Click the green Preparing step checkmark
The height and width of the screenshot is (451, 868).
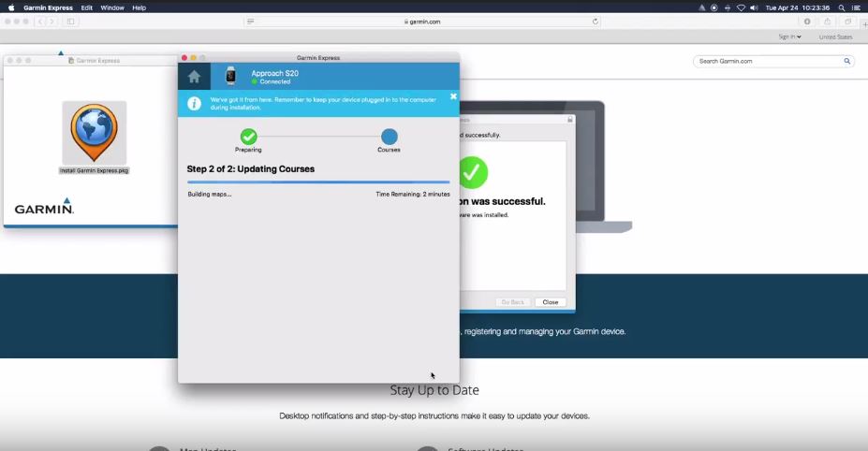point(248,136)
